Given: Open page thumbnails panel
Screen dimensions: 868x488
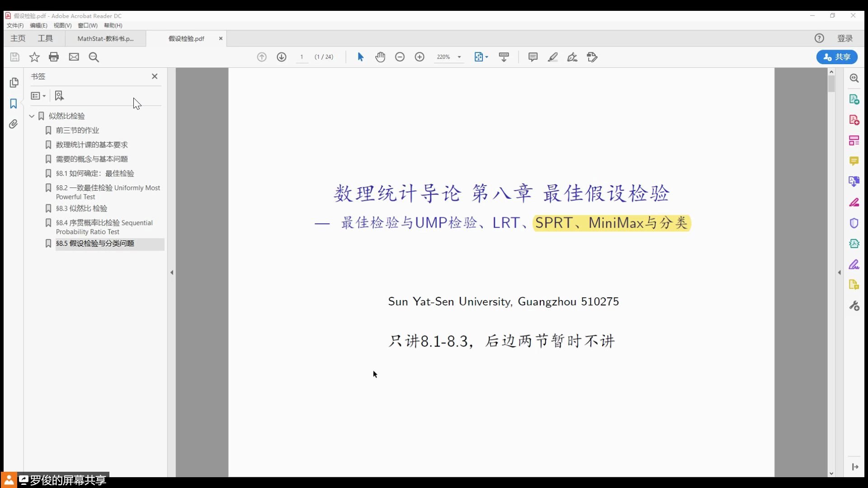Looking at the screenshot, I should coord(14,83).
